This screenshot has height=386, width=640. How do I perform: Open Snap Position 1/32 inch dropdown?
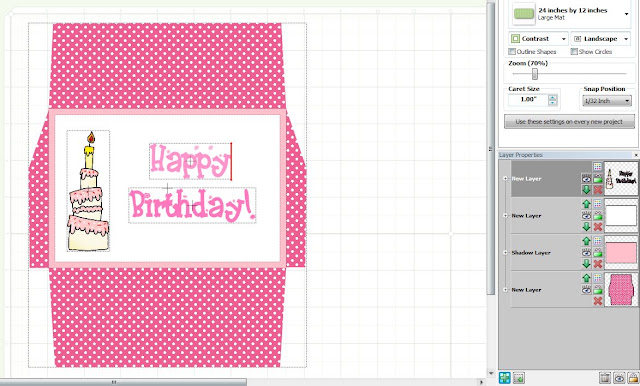tap(606, 101)
